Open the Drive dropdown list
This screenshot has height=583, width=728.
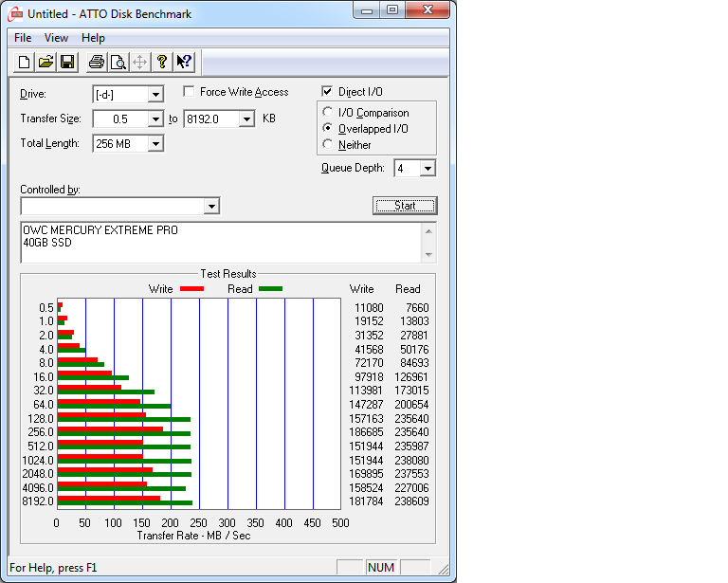[155, 95]
